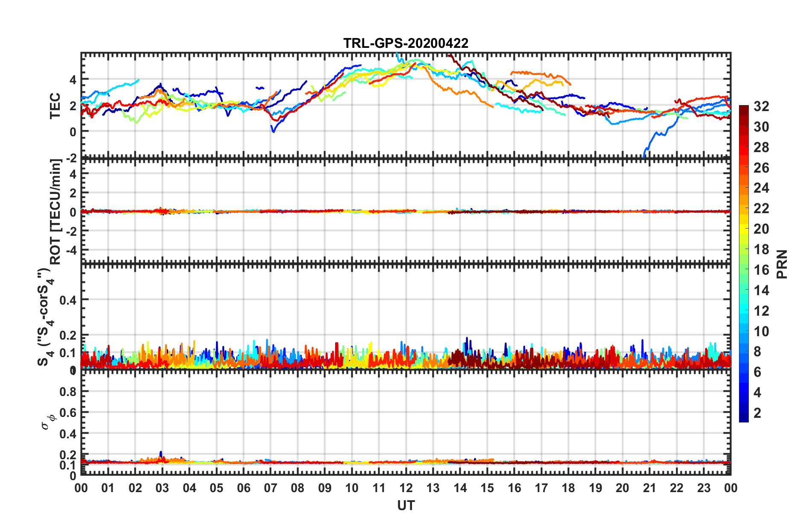
Task: Click x-axis tick label 05
Action: point(216,488)
